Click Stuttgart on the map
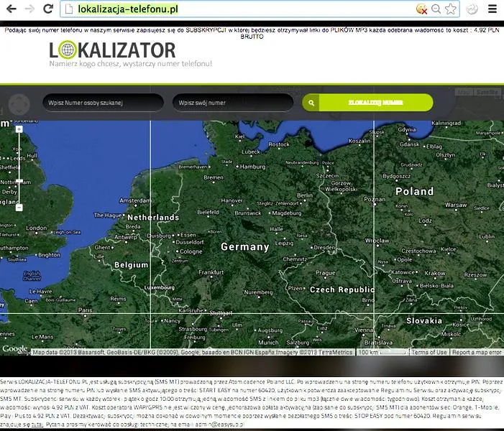This screenshot has height=431, width=504. point(221,313)
